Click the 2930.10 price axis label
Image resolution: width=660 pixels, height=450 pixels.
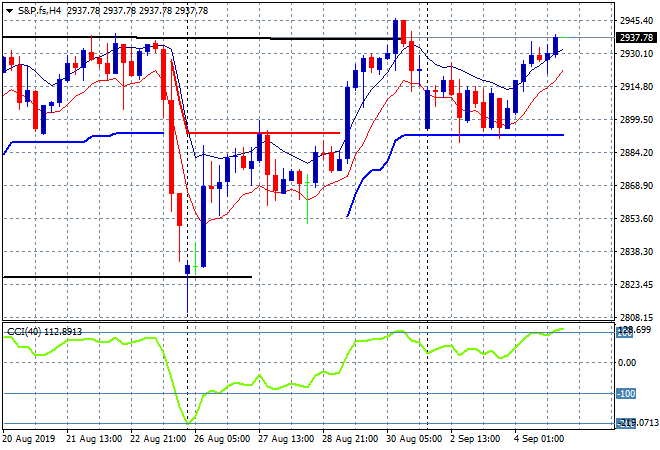636,54
